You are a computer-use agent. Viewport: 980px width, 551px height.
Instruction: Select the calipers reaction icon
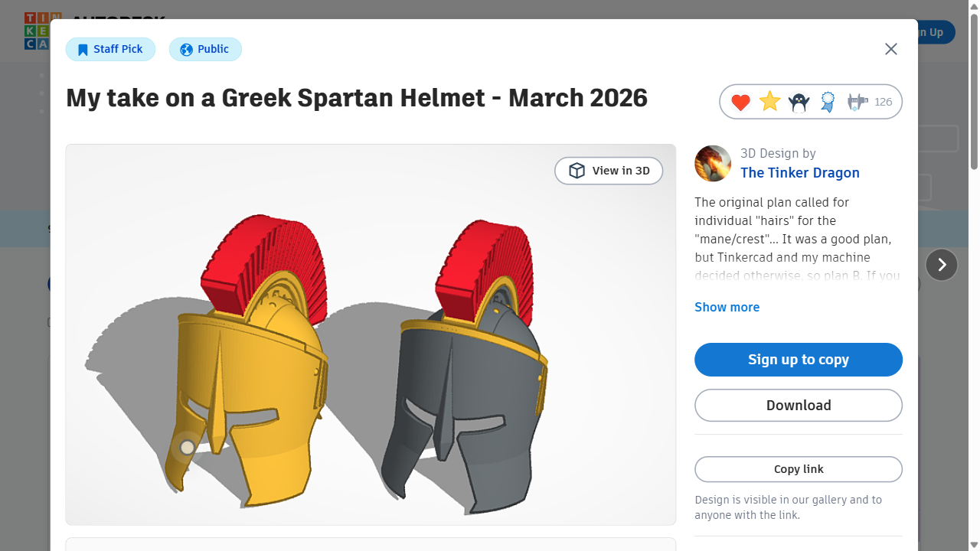856,101
